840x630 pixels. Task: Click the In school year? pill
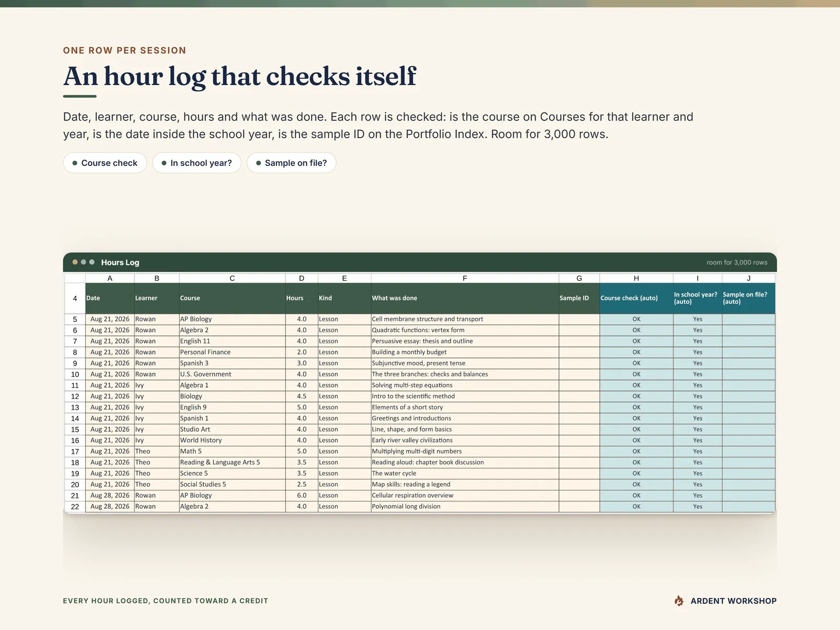197,163
